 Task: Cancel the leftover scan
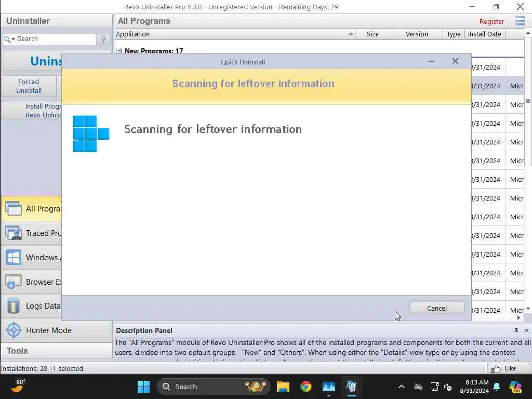pyautogui.click(x=436, y=308)
